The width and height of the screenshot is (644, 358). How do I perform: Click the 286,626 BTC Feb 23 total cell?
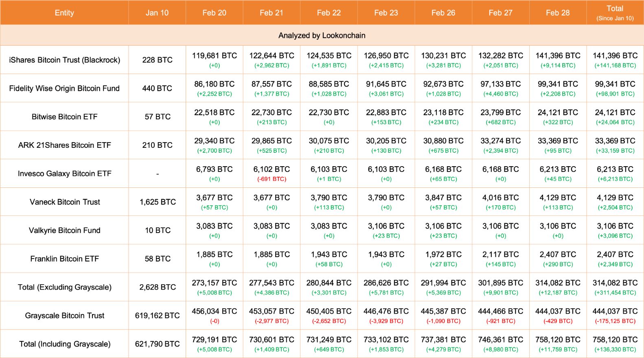point(386,287)
